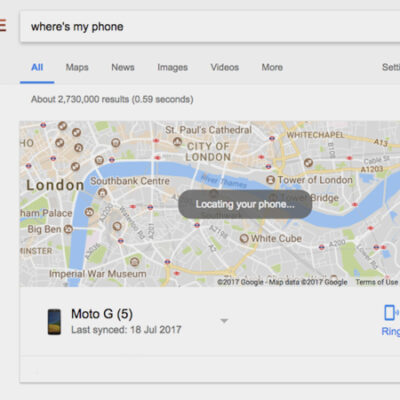Viewport: 400px width, 400px height.
Task: Click Southbank Centre marker icon
Action: 102,193
